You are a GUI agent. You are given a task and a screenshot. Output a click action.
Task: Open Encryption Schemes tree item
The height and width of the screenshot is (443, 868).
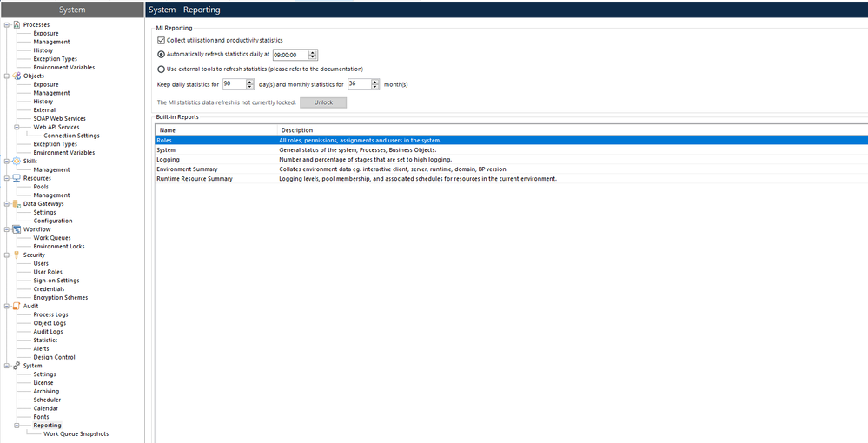pos(61,297)
